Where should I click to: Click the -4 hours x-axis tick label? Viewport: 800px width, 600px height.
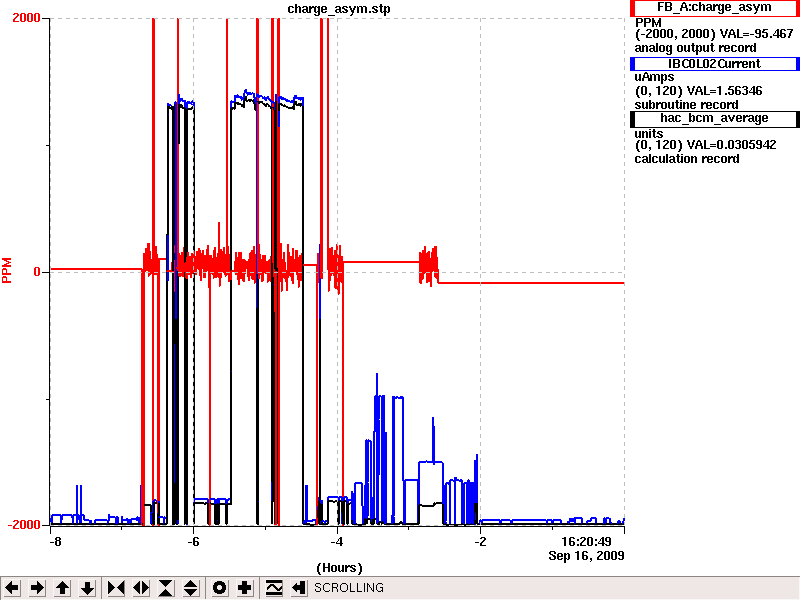point(337,542)
